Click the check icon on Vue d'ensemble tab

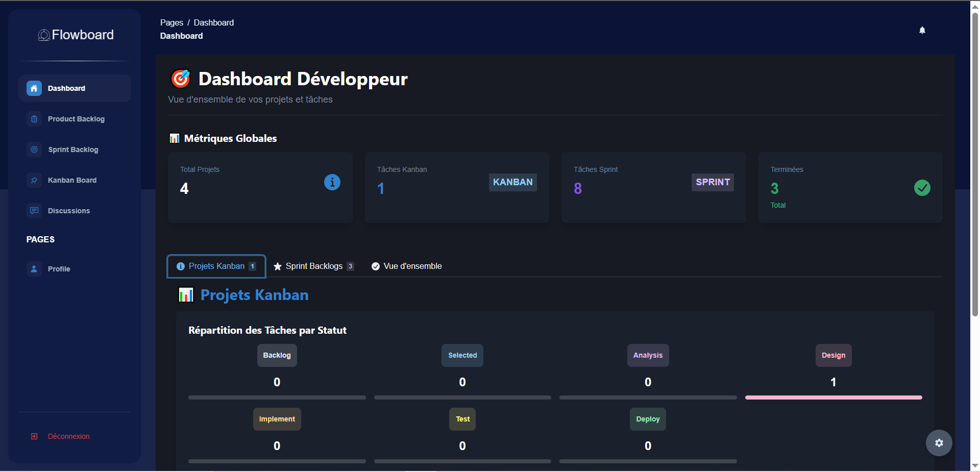tap(376, 266)
